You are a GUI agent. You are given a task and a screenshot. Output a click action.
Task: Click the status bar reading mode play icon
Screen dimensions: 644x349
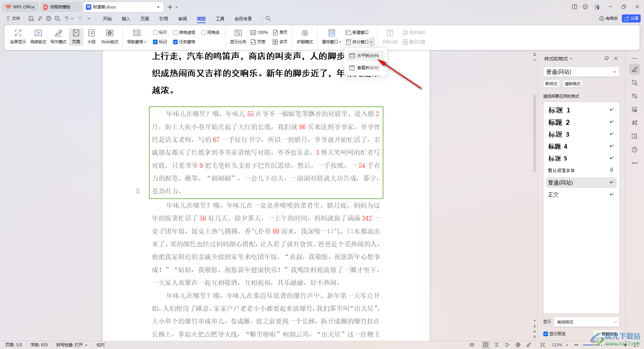click(x=507, y=345)
